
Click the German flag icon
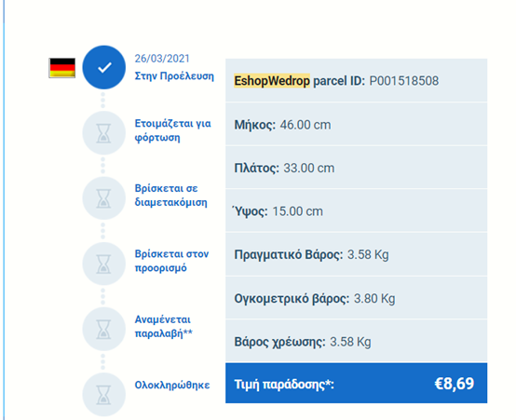click(62, 68)
